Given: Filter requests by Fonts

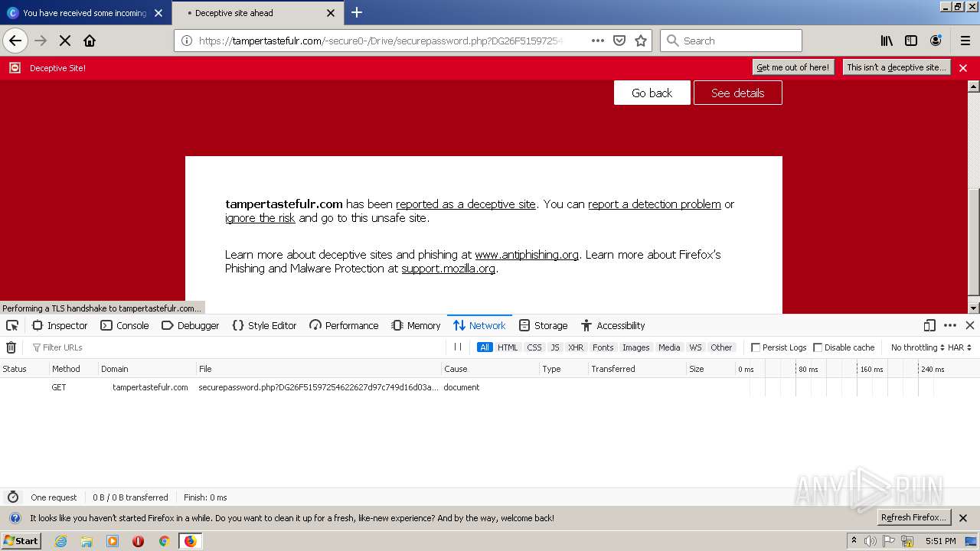Looking at the screenshot, I should pos(603,347).
